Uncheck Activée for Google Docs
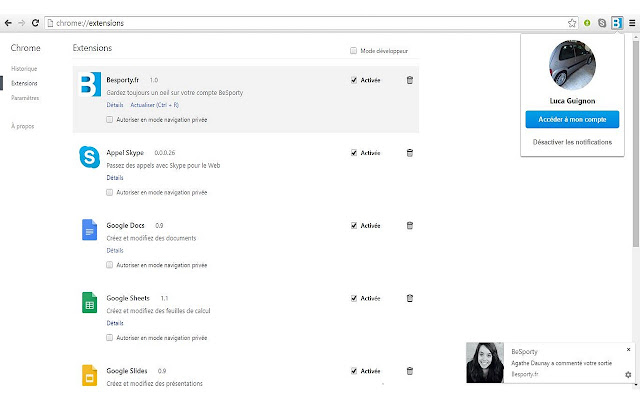The image size is (640, 400). (x=354, y=225)
